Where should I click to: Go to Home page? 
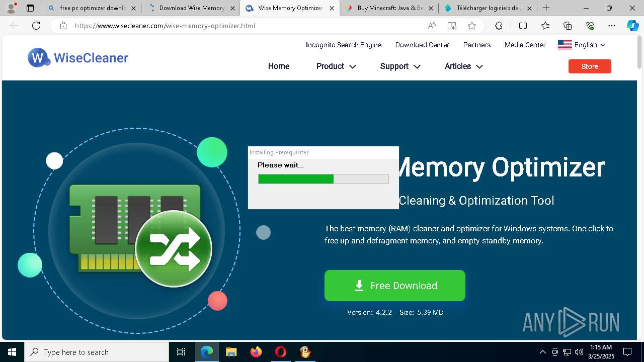pyautogui.click(x=279, y=66)
